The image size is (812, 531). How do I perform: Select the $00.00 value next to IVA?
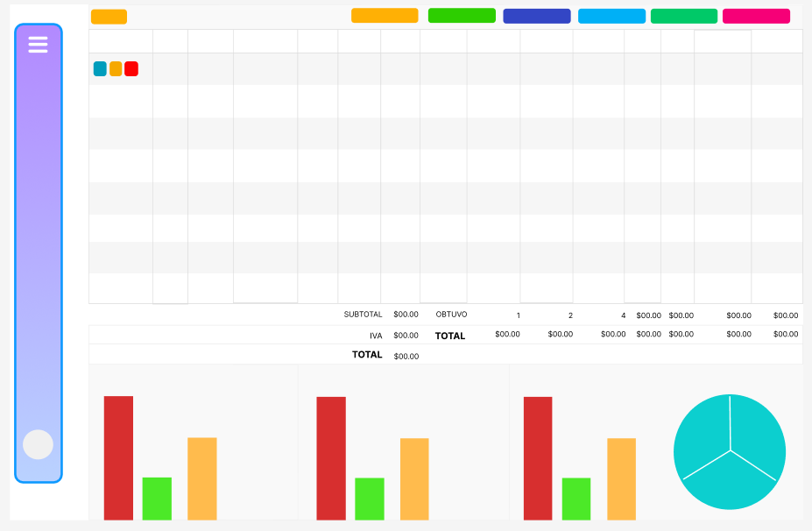click(x=406, y=336)
